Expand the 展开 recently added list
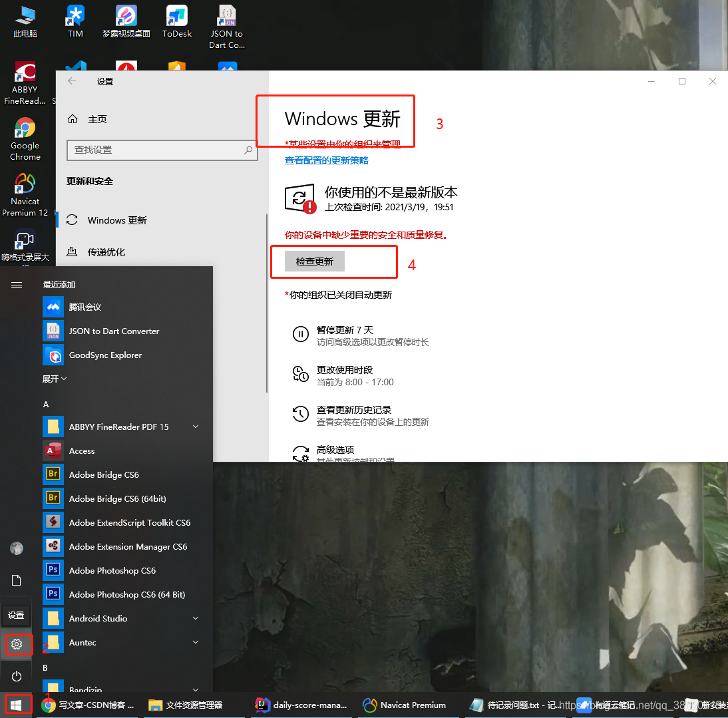Image resolution: width=728 pixels, height=718 pixels. point(55,379)
